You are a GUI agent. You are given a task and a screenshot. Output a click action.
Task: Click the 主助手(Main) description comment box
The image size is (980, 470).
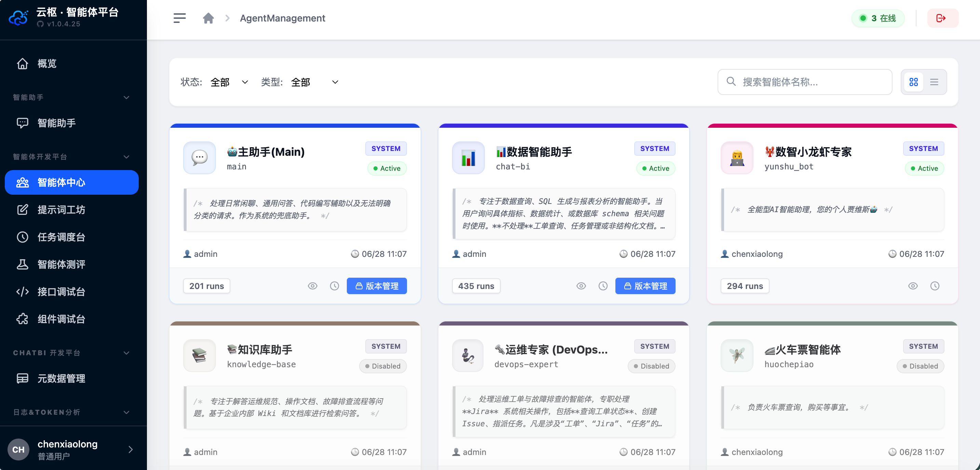[295, 209]
